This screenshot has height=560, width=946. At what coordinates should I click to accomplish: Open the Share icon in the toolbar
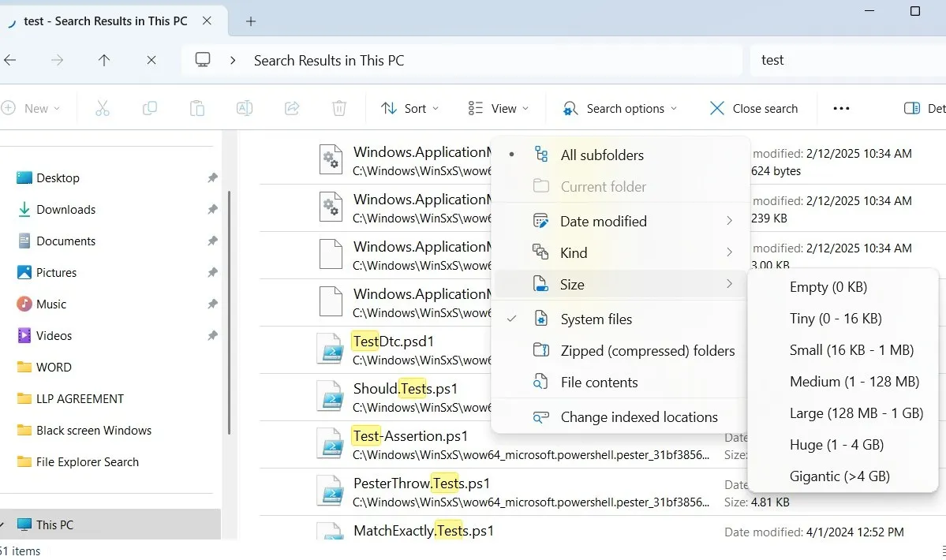coord(291,108)
